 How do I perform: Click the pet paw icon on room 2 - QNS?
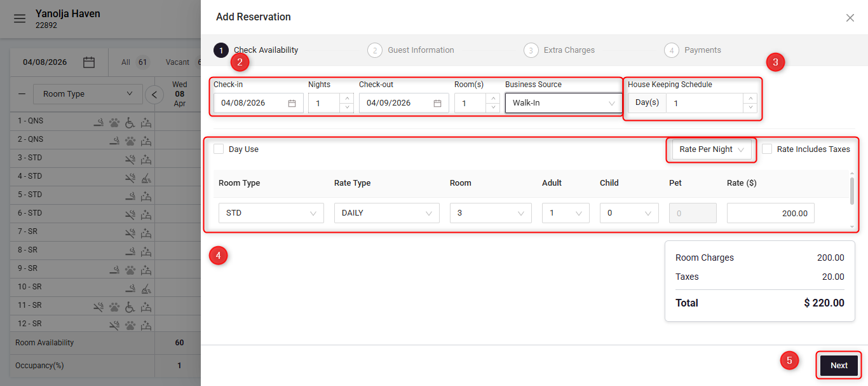(x=130, y=141)
